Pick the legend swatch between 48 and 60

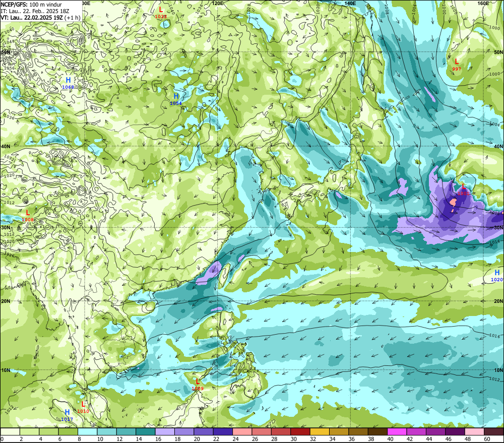coord(474,431)
